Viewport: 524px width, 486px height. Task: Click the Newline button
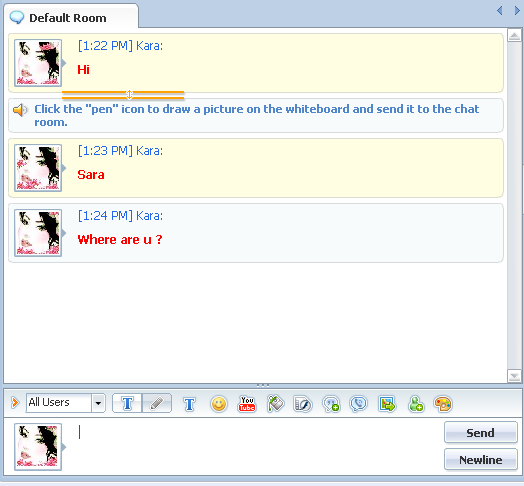(480, 460)
